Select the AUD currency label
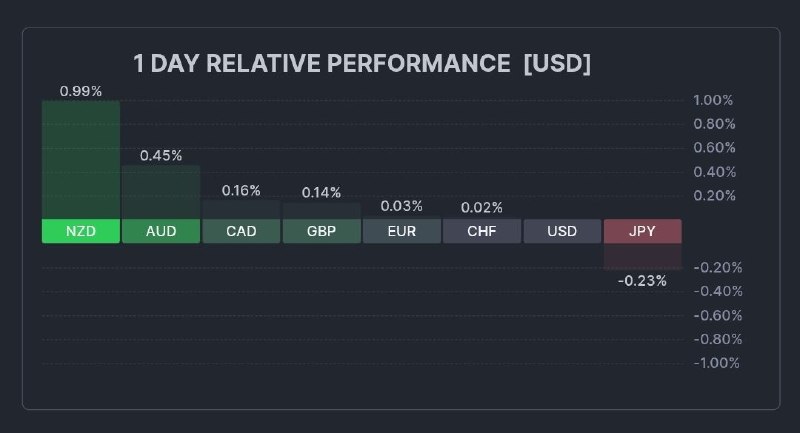The width and height of the screenshot is (800, 433). pos(161,231)
